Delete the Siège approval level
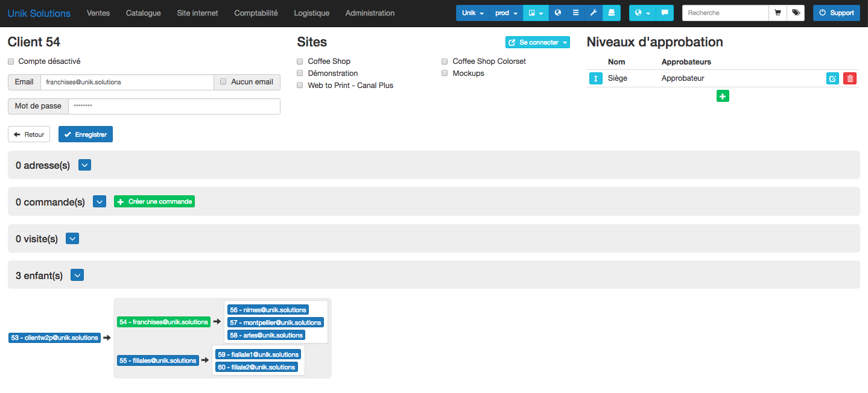The width and height of the screenshot is (868, 393). point(850,78)
